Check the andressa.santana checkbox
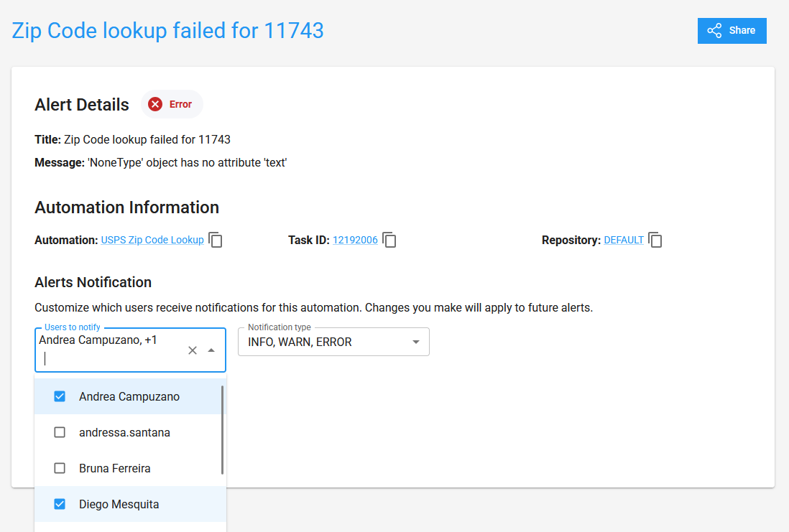This screenshot has width=789, height=532. (60, 432)
